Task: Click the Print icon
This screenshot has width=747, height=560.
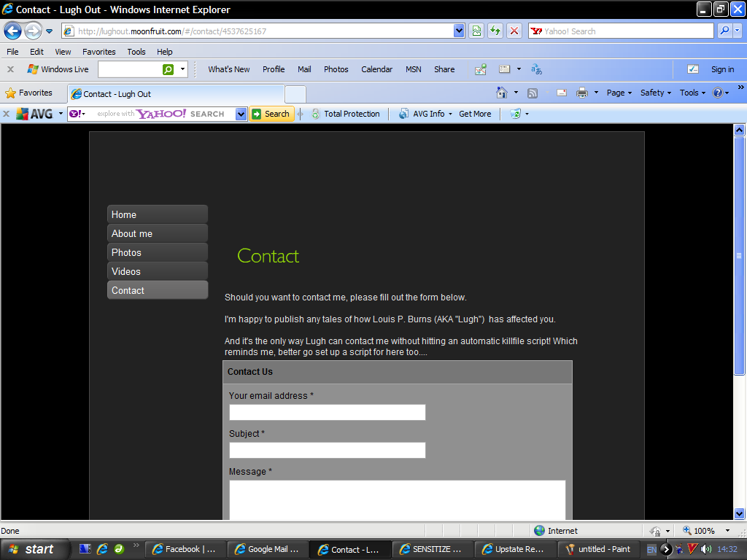Action: (581, 93)
